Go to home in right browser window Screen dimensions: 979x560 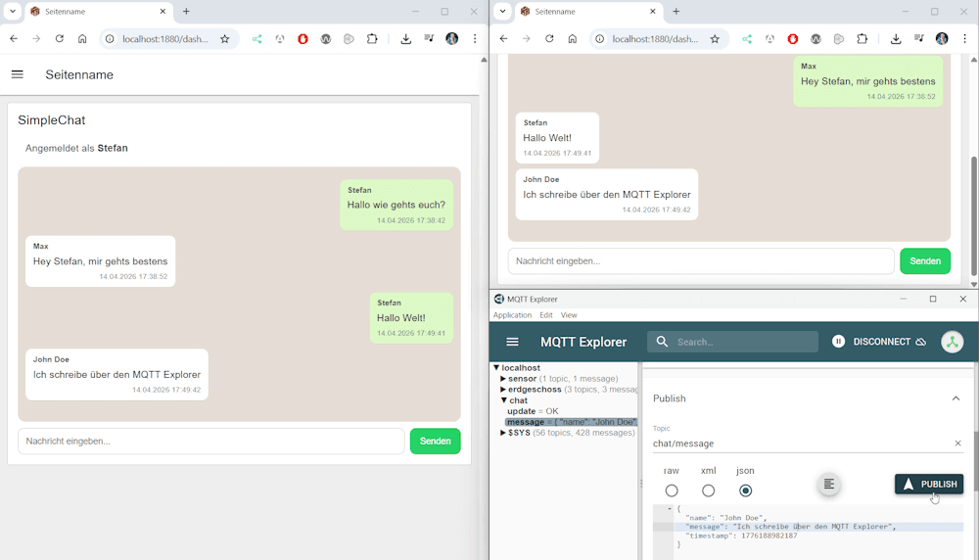[x=572, y=39]
